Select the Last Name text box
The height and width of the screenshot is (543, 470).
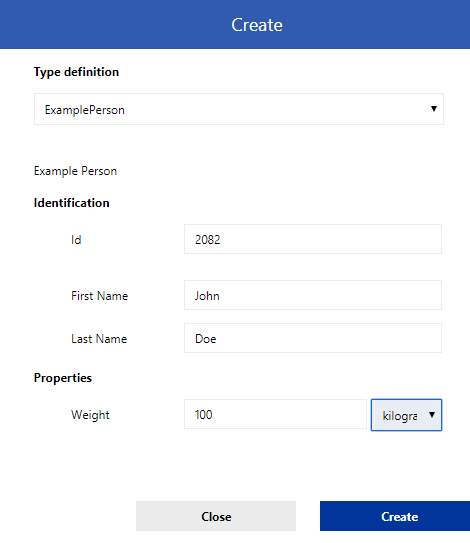click(x=313, y=338)
